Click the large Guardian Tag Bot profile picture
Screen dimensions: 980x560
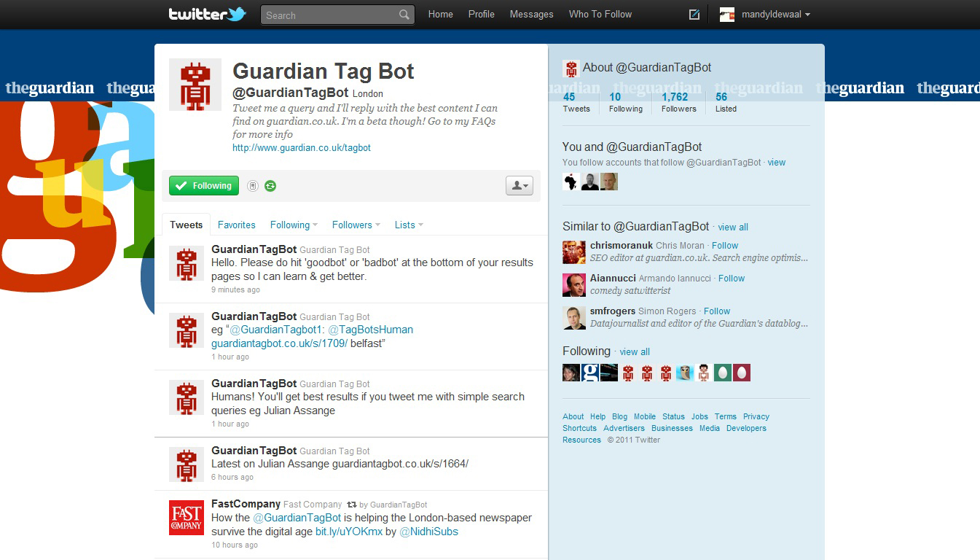[195, 85]
